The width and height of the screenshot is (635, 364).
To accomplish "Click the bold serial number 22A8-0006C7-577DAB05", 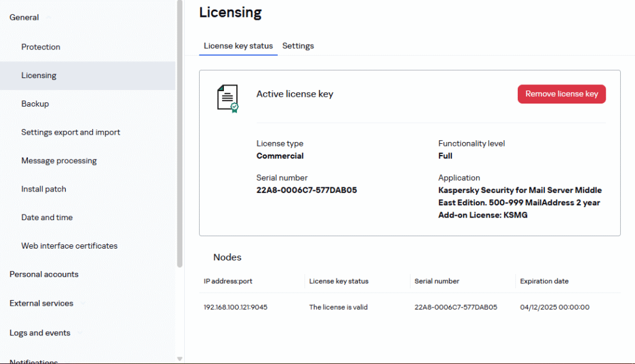I will pyautogui.click(x=306, y=190).
